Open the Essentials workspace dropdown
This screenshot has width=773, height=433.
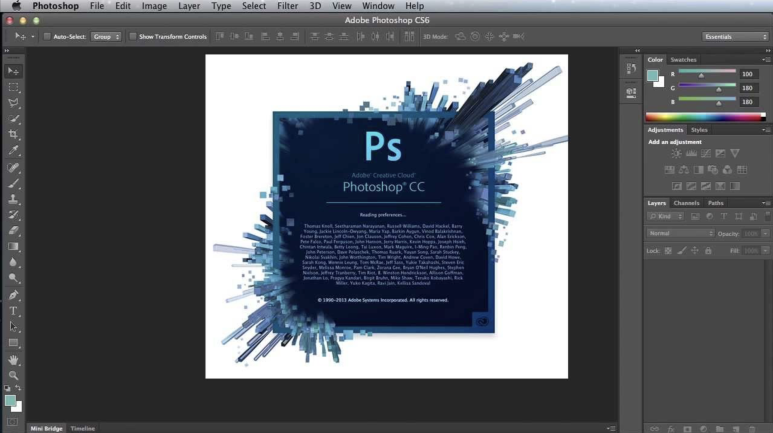[735, 36]
